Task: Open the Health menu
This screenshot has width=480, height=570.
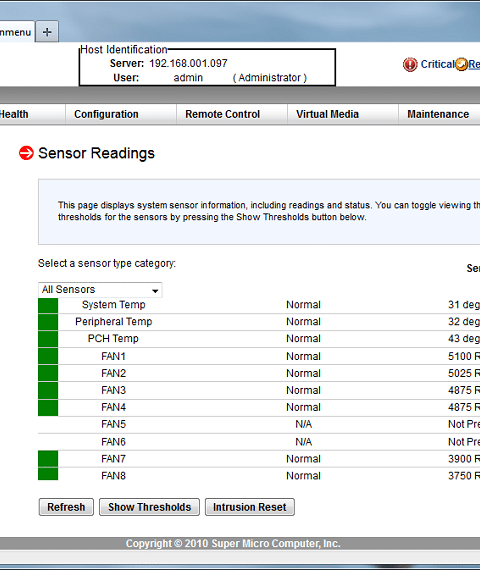Action: pos(14,114)
